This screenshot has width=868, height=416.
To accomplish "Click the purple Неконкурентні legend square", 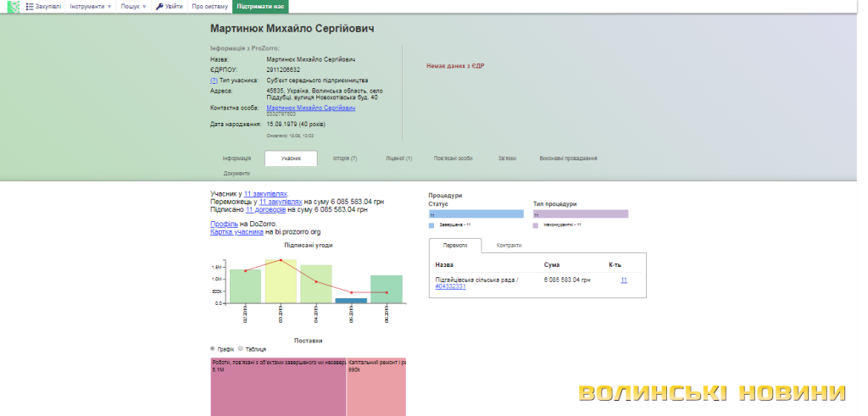I will pyautogui.click(x=536, y=225).
